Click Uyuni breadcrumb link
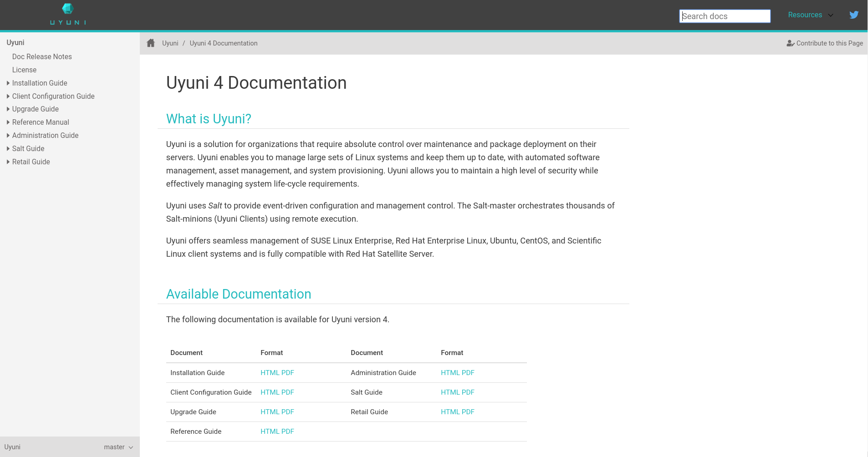The image size is (868, 457). [170, 43]
